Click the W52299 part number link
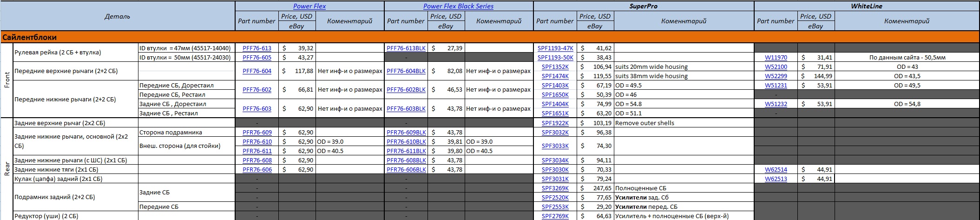This screenshot has height=220, width=980. (x=776, y=76)
